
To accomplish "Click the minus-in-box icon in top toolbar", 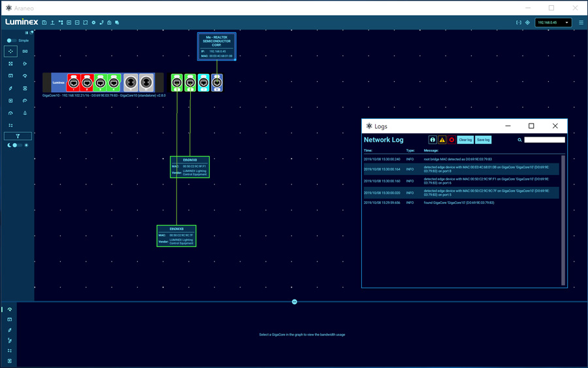I will tap(77, 22).
